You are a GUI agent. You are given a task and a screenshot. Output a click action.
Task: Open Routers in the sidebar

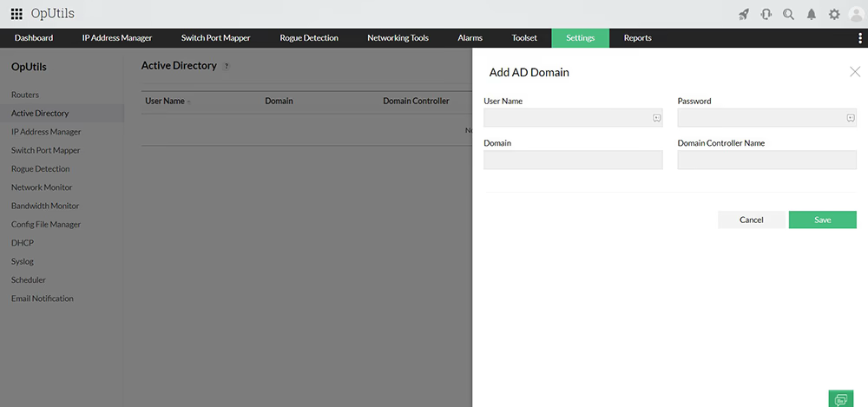[25, 95]
